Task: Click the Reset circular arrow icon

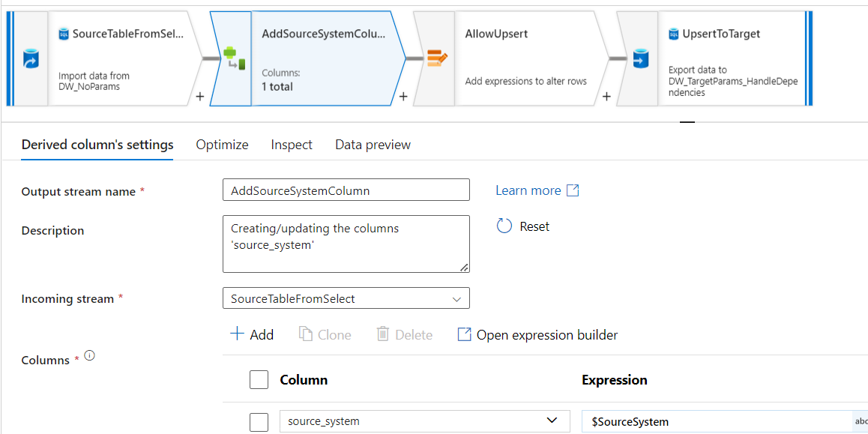Action: pyautogui.click(x=504, y=226)
